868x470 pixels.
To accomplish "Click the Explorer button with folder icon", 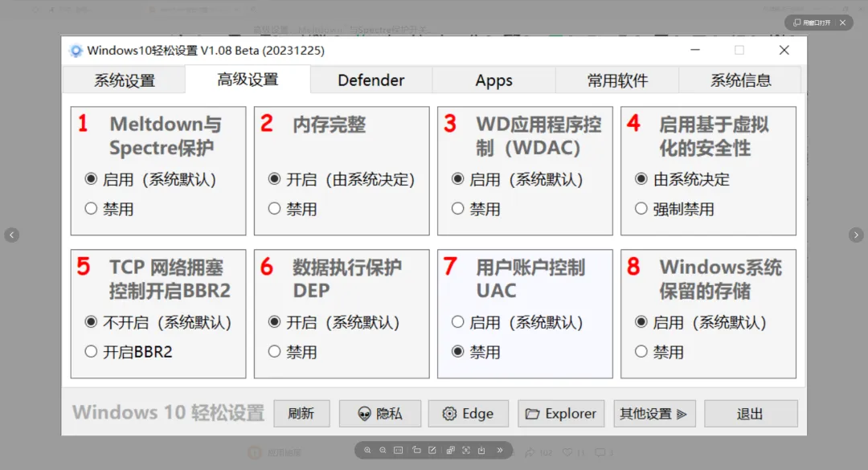I will click(x=561, y=414).
